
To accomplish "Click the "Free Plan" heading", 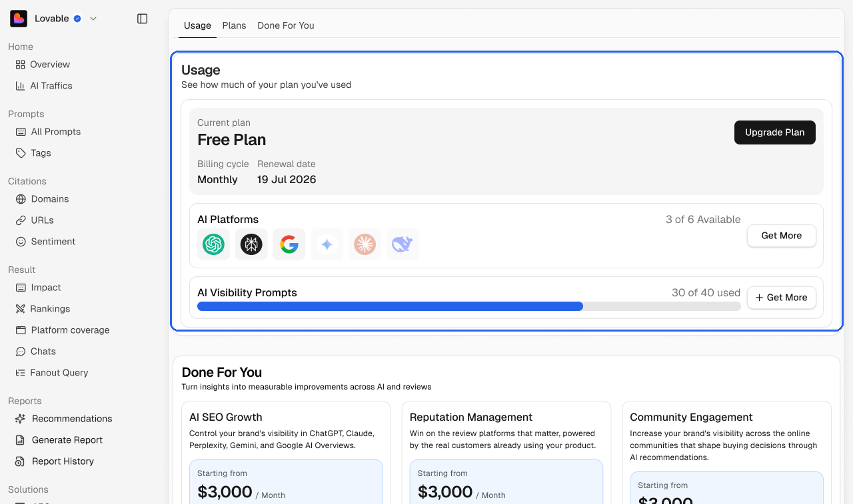I will (x=232, y=140).
